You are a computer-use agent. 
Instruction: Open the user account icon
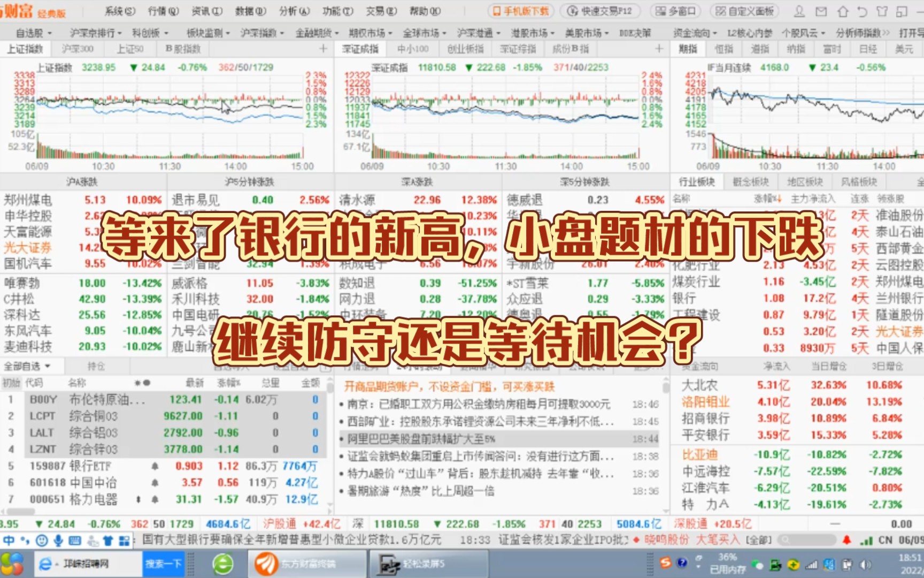coord(799,11)
